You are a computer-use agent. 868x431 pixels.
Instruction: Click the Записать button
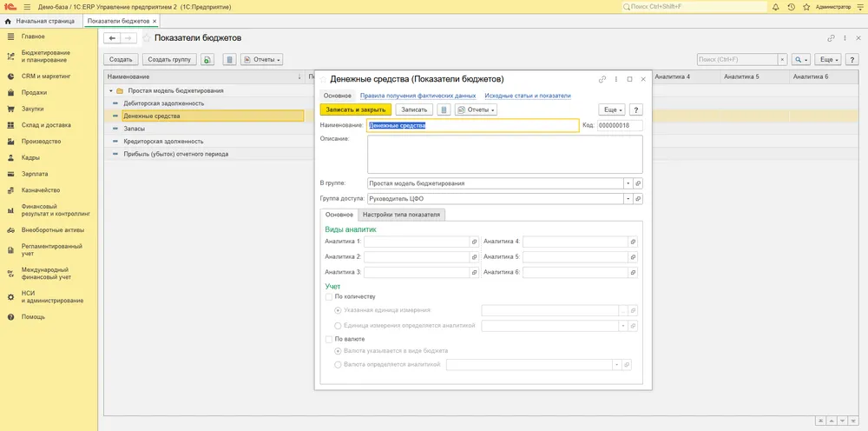[414, 109]
